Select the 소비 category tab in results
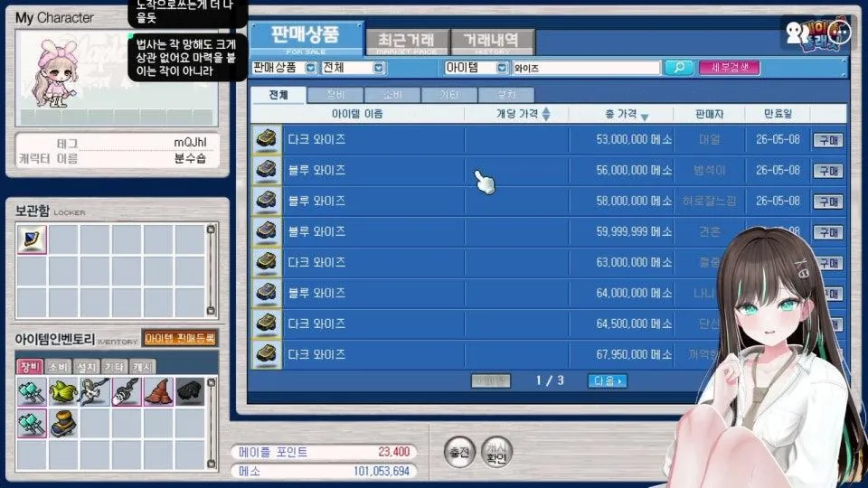The width and height of the screenshot is (868, 488). pyautogui.click(x=392, y=95)
